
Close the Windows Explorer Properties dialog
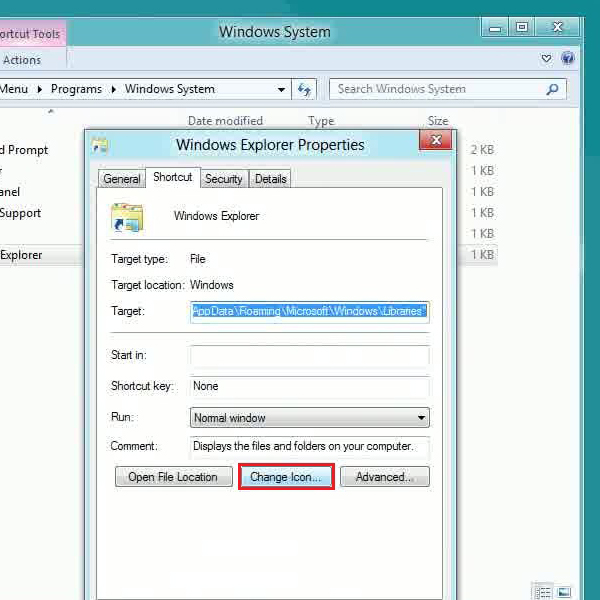(436, 140)
